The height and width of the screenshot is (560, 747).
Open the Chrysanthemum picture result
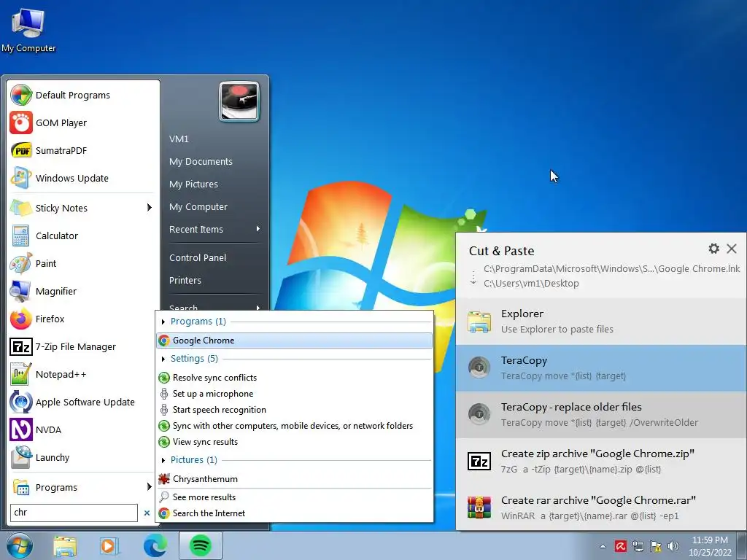tap(295, 479)
